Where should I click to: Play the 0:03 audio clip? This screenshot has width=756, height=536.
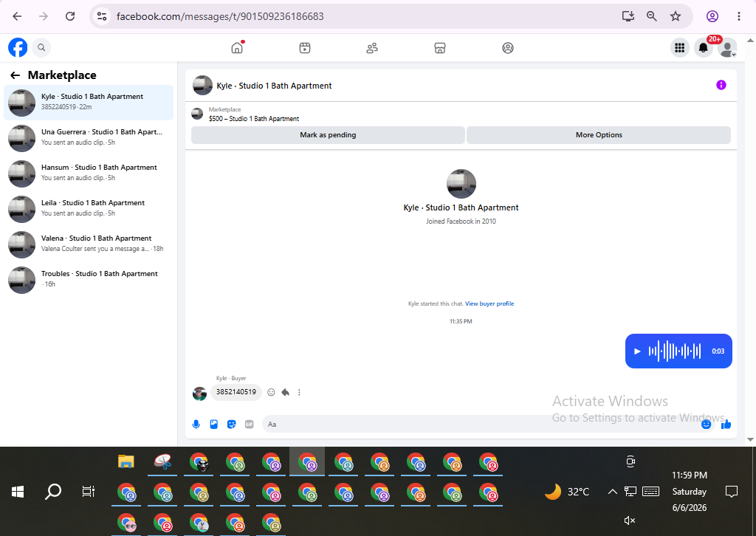[637, 351]
